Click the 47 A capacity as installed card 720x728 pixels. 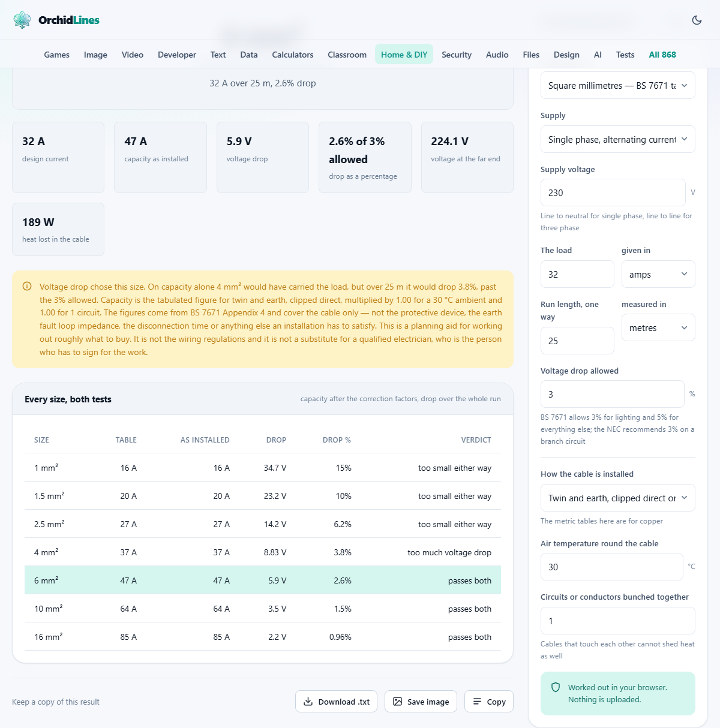[160, 157]
